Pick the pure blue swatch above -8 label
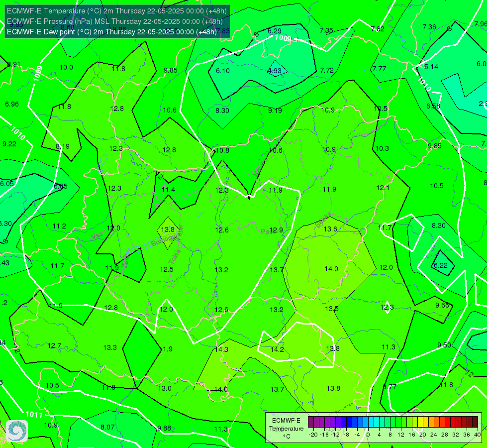The width and height of the screenshot is (487, 448). point(349,422)
